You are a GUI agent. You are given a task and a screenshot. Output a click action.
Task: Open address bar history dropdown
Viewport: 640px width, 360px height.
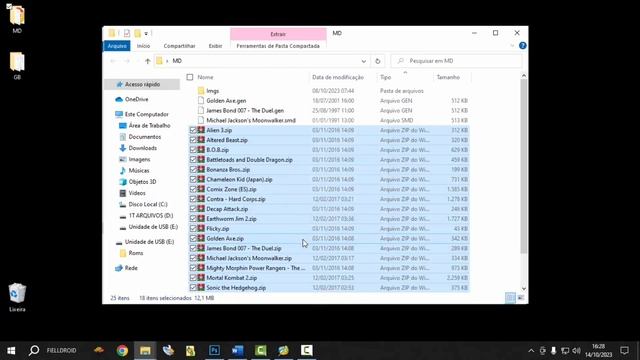[363, 61]
